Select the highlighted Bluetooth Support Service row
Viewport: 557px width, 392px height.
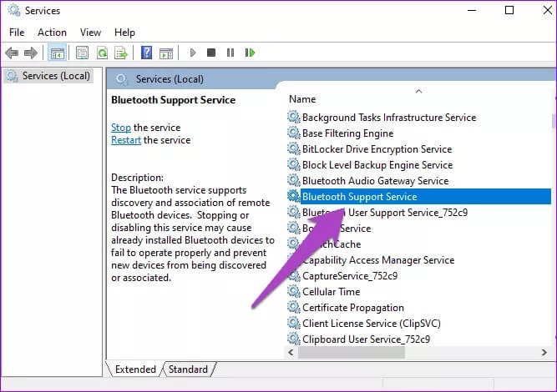click(419, 197)
